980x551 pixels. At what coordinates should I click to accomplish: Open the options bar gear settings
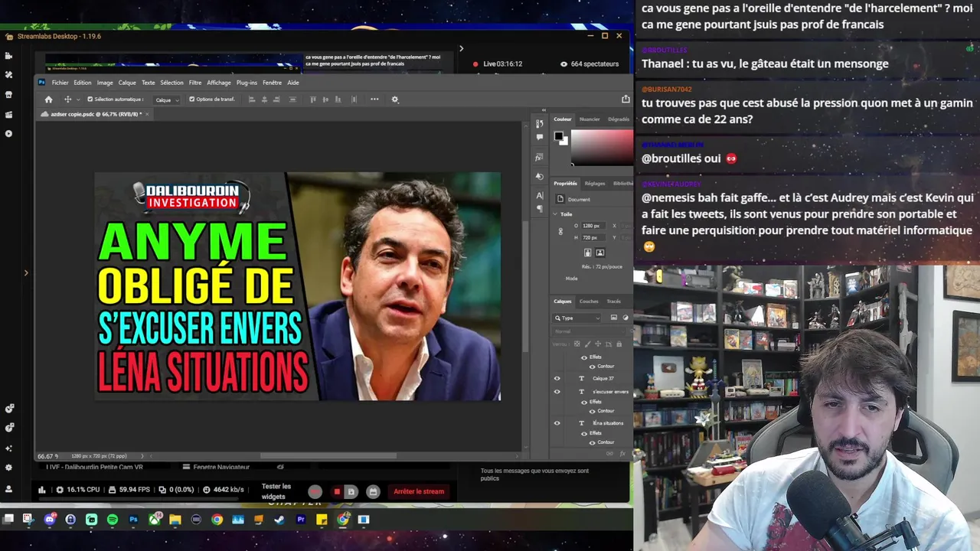(x=395, y=99)
